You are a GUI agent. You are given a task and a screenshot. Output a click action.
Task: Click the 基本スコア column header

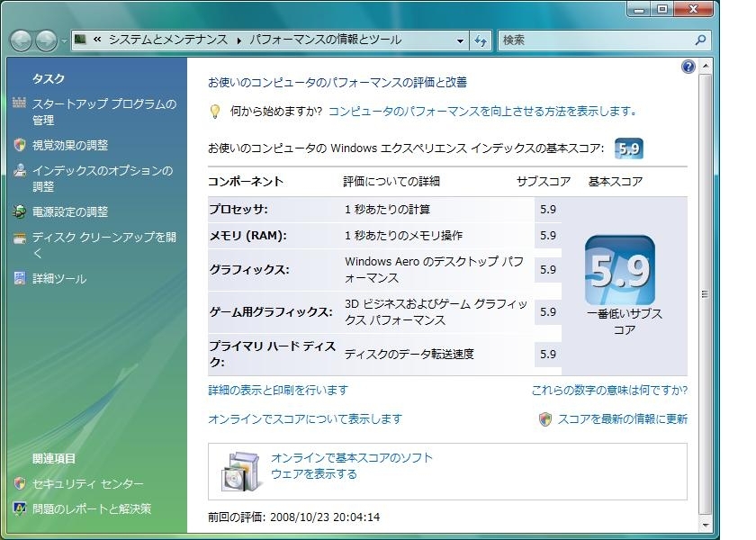(x=616, y=181)
